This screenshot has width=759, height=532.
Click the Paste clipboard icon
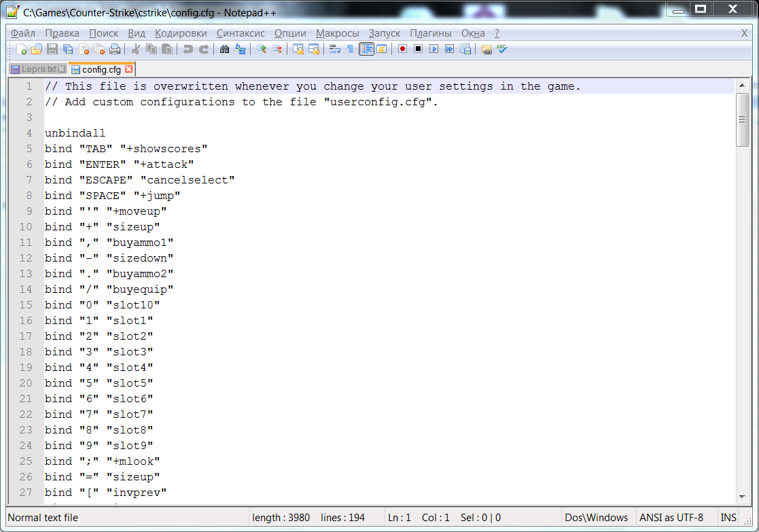click(x=167, y=50)
